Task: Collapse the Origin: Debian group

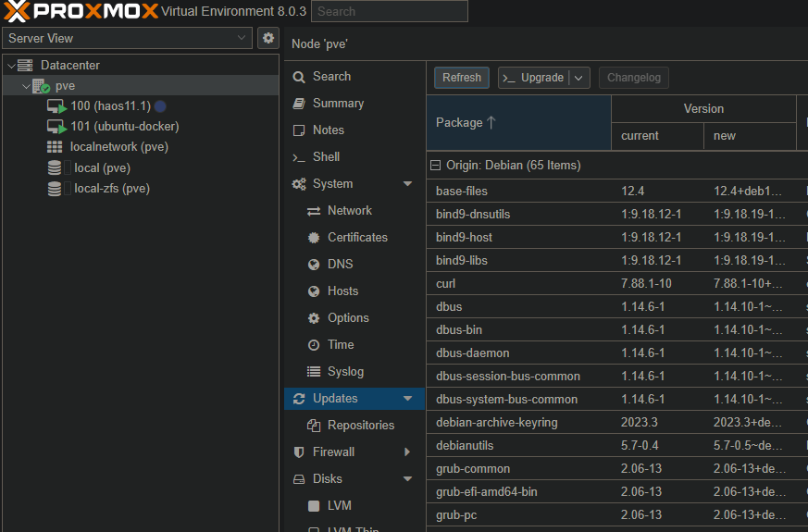Action: (435, 166)
